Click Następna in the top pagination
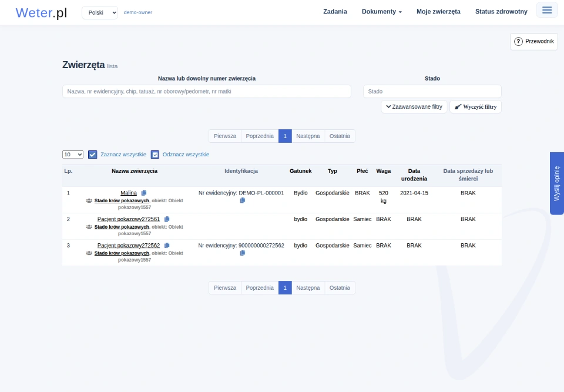This screenshot has width=564, height=392. (308, 136)
